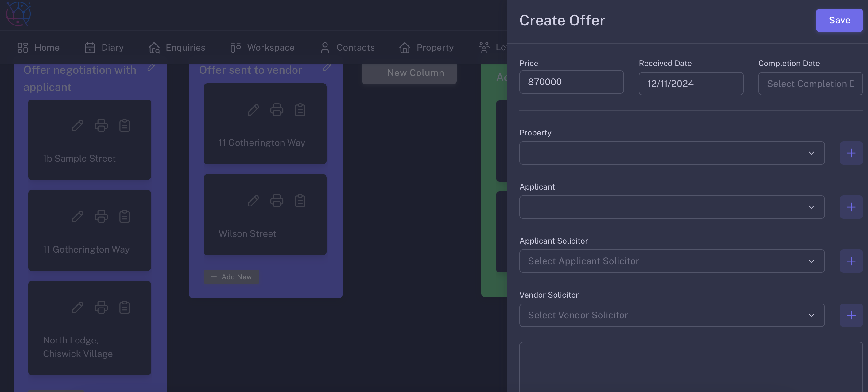The image size is (868, 392).
Task: Click print icon on Wilson Street card
Action: pyautogui.click(x=277, y=201)
